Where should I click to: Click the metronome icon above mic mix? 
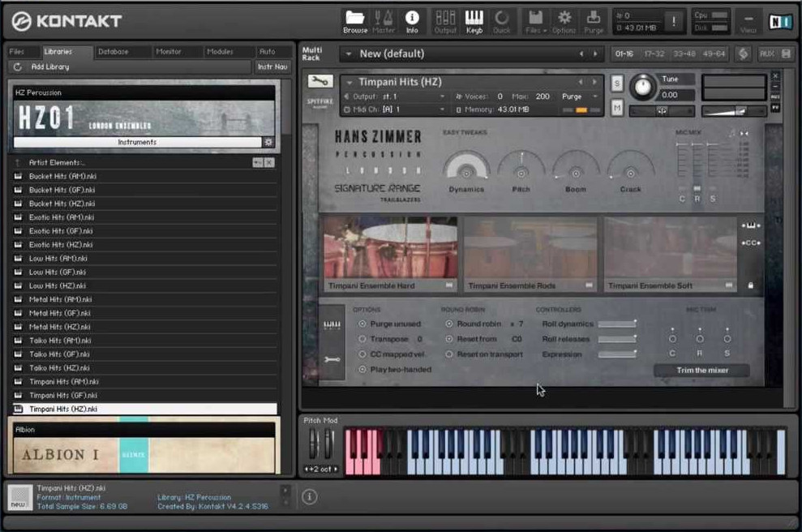(732, 133)
